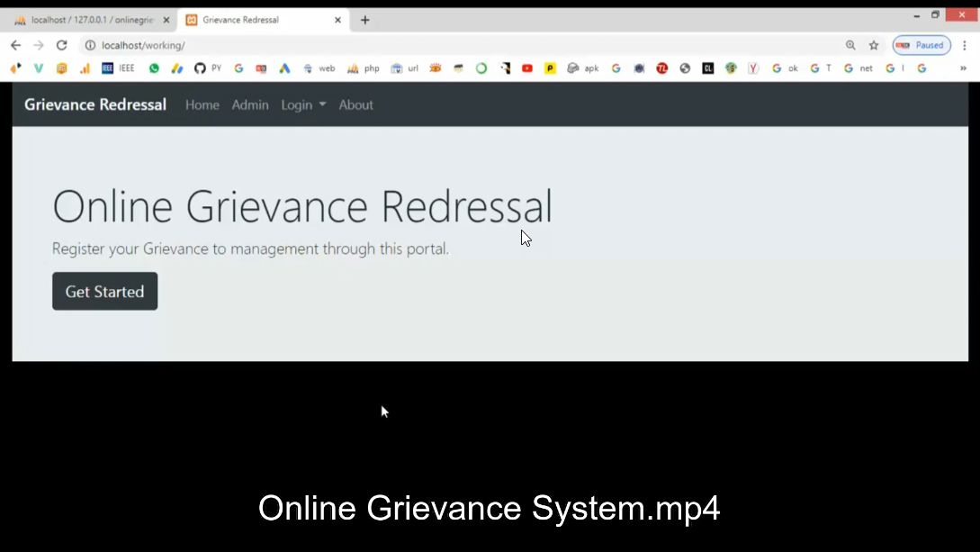Viewport: 980px width, 552px height.
Task: Go back to previous page
Action: (15, 45)
